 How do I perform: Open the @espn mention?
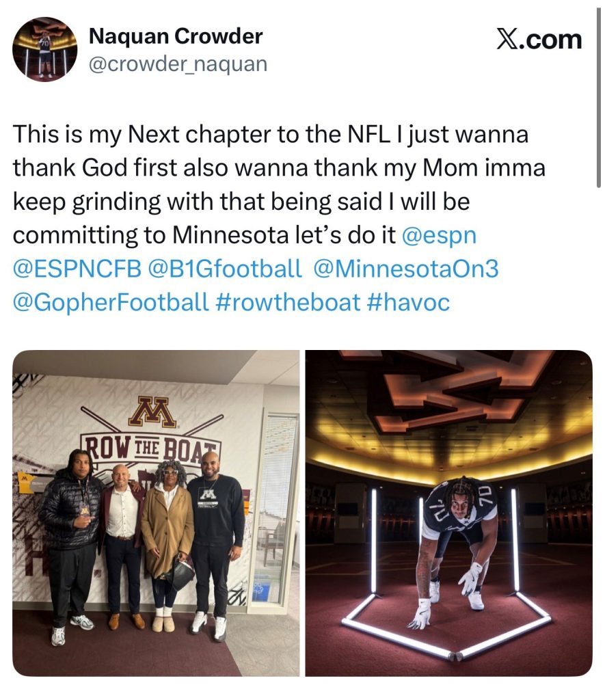pyautogui.click(x=439, y=235)
